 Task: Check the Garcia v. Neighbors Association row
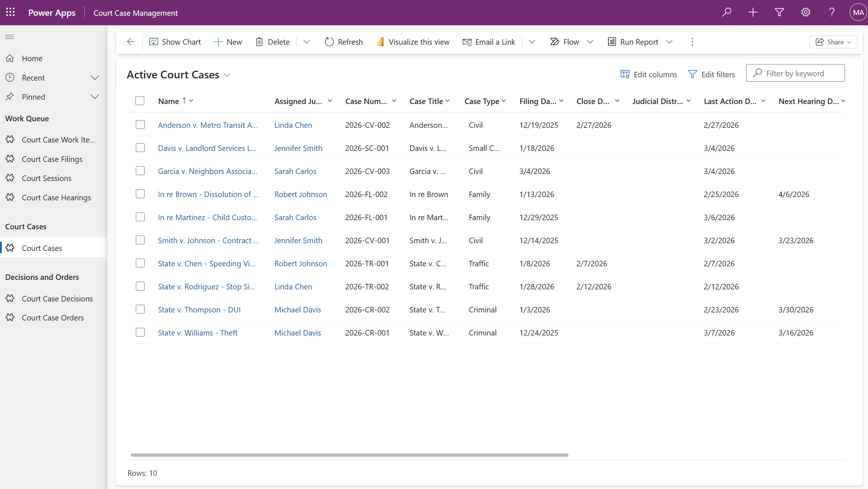coord(140,171)
